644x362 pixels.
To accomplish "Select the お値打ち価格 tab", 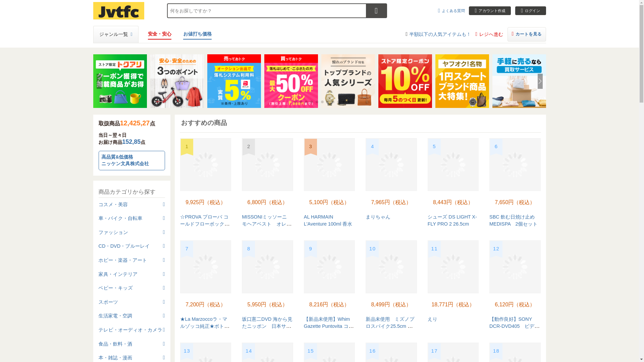I will coord(197,34).
